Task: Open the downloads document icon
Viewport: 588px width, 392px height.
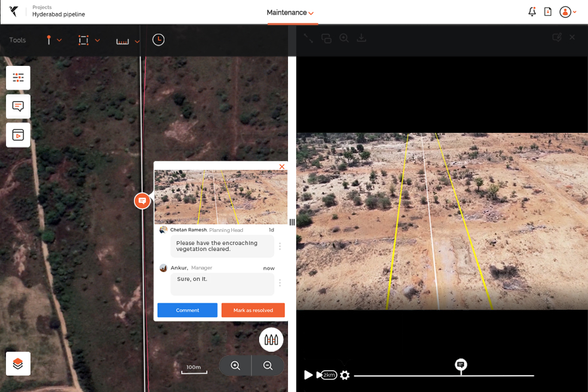Action: coord(548,11)
